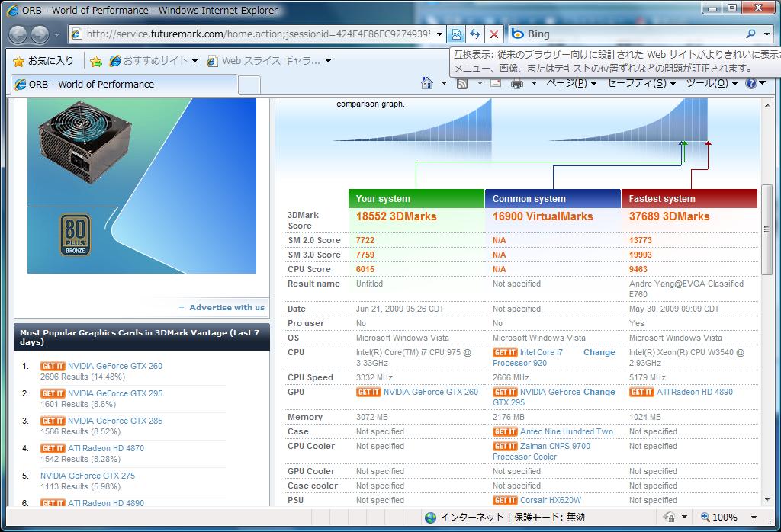Open the セーフティ(S) menu
The width and height of the screenshot is (781, 532).
(641, 83)
